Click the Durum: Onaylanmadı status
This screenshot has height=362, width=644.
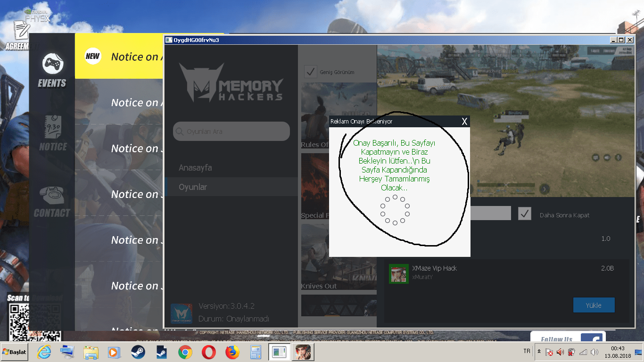click(x=234, y=318)
